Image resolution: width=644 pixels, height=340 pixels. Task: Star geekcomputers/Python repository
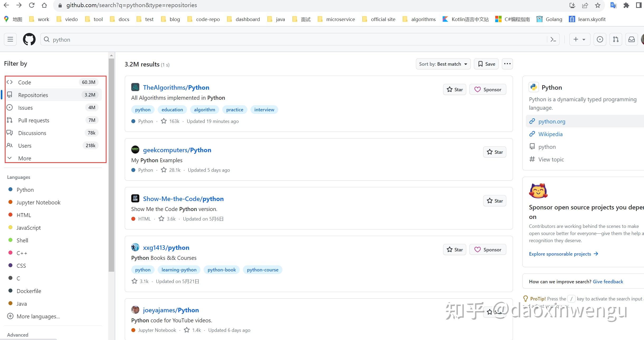tap(495, 152)
